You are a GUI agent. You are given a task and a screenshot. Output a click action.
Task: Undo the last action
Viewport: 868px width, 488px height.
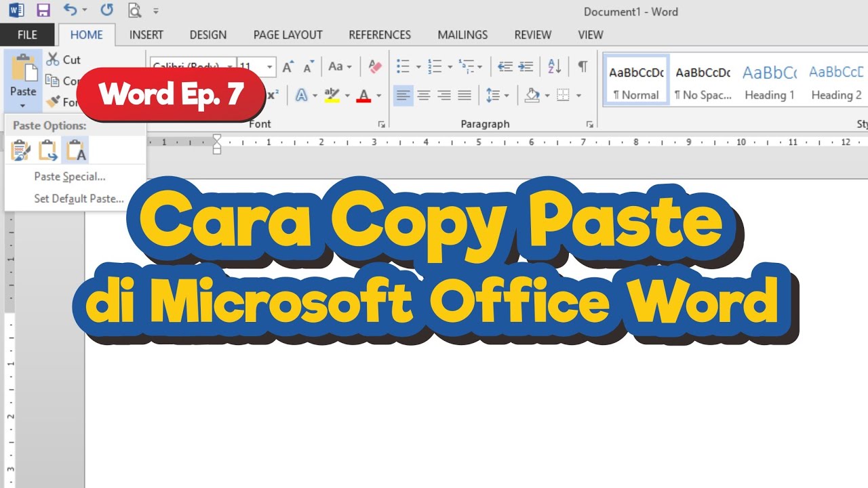(x=70, y=10)
